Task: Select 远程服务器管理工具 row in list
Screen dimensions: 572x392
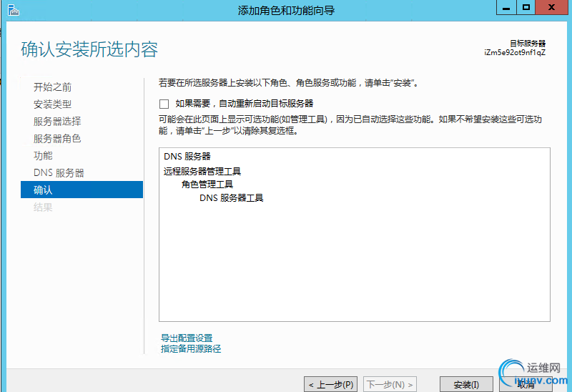Action: tap(202, 171)
